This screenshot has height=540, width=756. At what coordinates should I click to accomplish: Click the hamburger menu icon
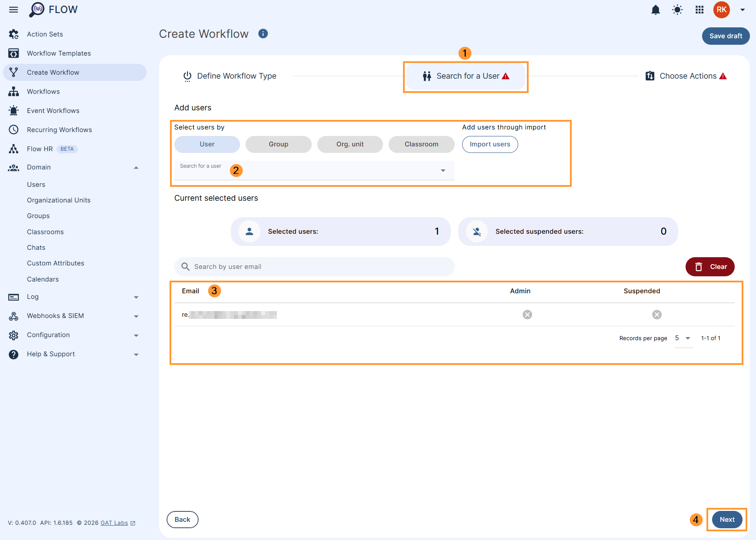pyautogui.click(x=13, y=10)
